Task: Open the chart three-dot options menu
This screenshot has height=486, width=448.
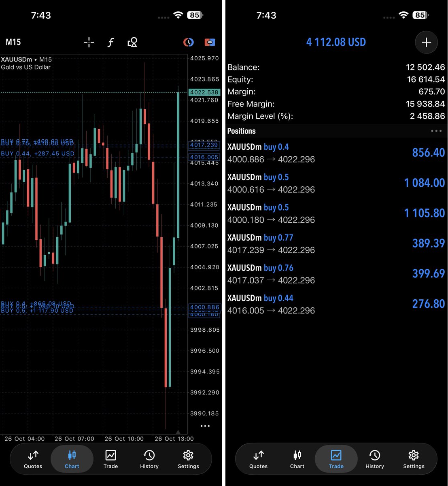Action: click(x=205, y=426)
